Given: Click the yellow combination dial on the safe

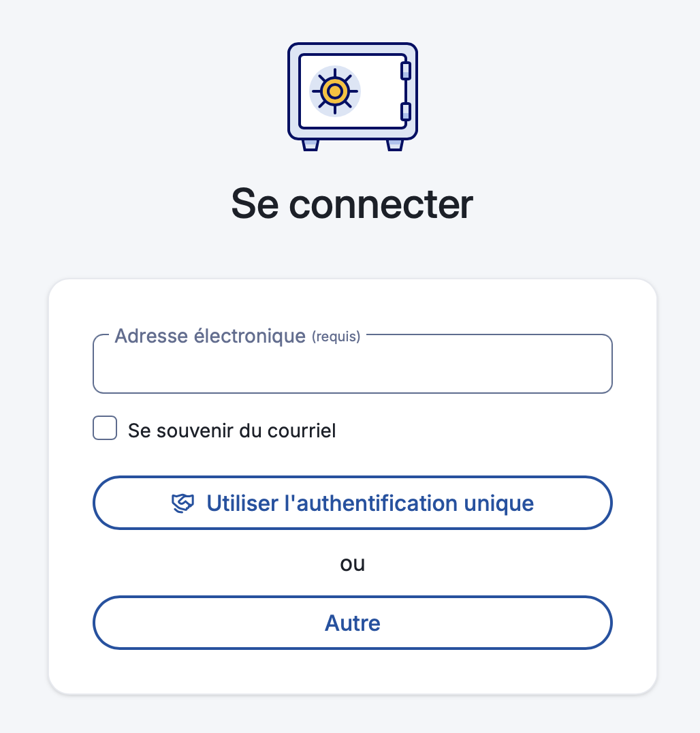Looking at the screenshot, I should pos(334,91).
